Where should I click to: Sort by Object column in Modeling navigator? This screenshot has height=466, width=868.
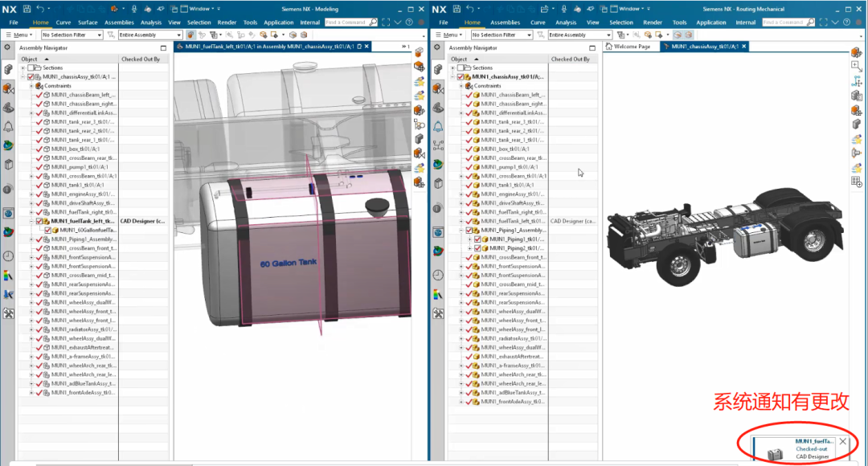coord(68,59)
